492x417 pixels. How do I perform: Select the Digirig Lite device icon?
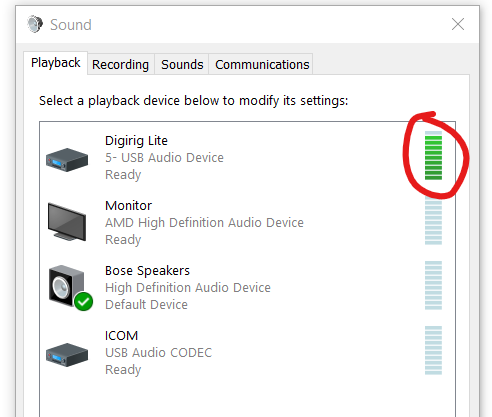click(67, 160)
